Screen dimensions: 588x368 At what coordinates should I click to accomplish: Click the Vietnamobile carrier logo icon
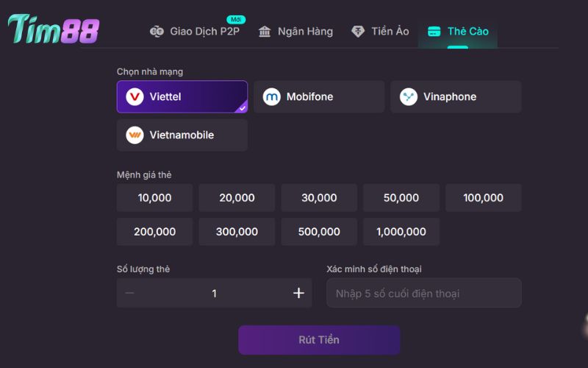point(135,135)
